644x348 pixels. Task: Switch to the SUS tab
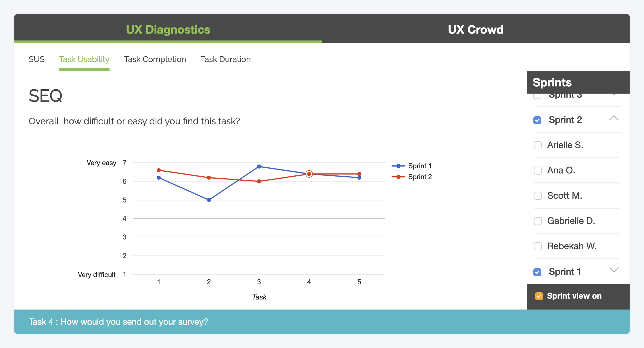tap(37, 59)
